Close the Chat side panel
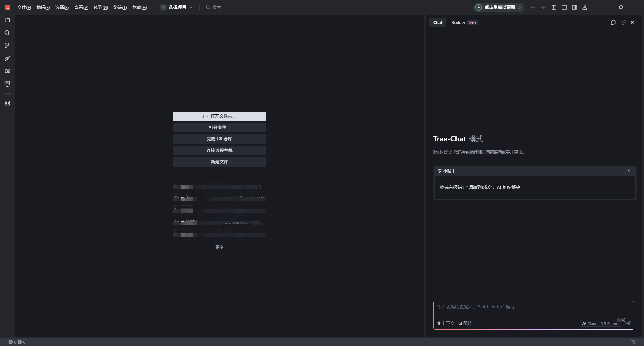 (x=633, y=22)
